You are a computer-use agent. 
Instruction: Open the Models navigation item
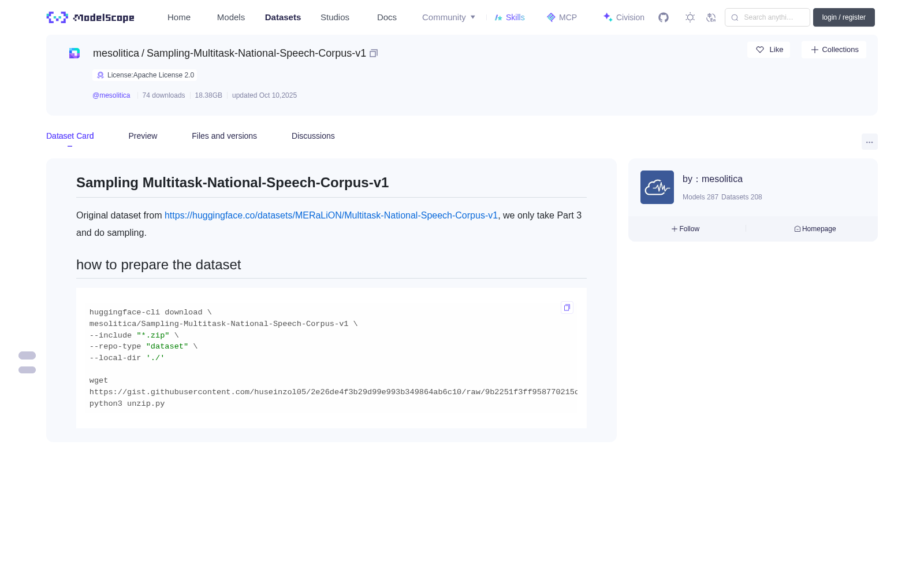(231, 17)
